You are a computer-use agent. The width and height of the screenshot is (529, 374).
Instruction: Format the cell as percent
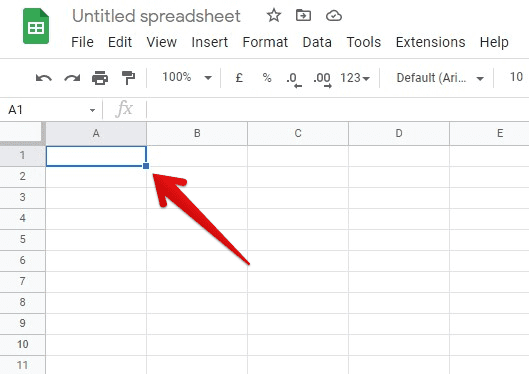(x=267, y=78)
